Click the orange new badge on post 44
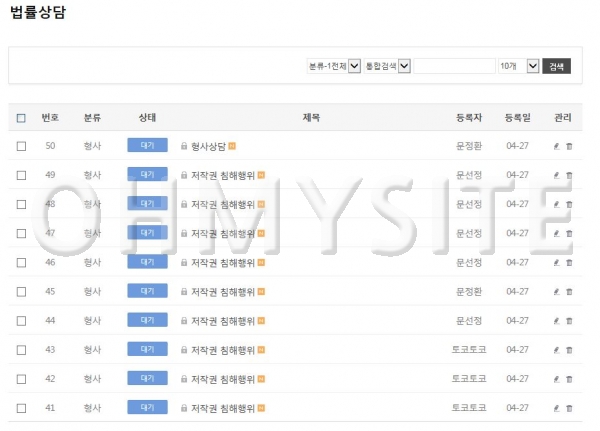This screenshot has width=600, height=431. 261,320
